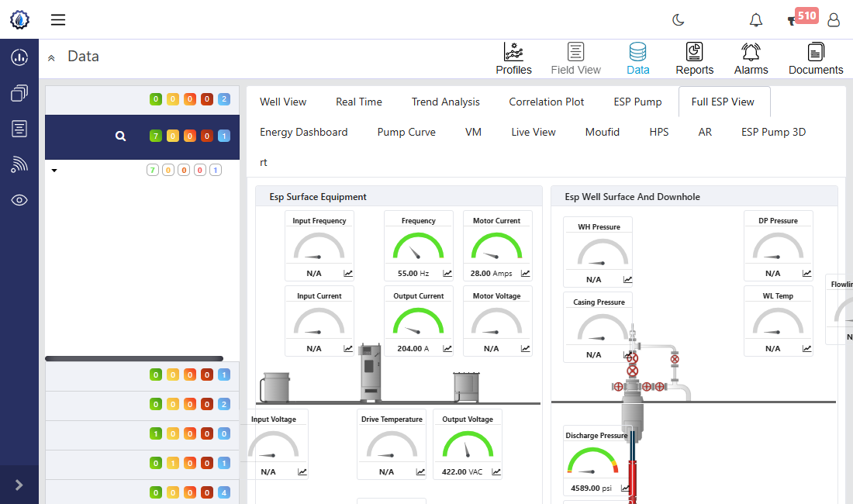This screenshot has width=853, height=504.
Task: Click the eye icon in sidebar
Action: tap(19, 200)
